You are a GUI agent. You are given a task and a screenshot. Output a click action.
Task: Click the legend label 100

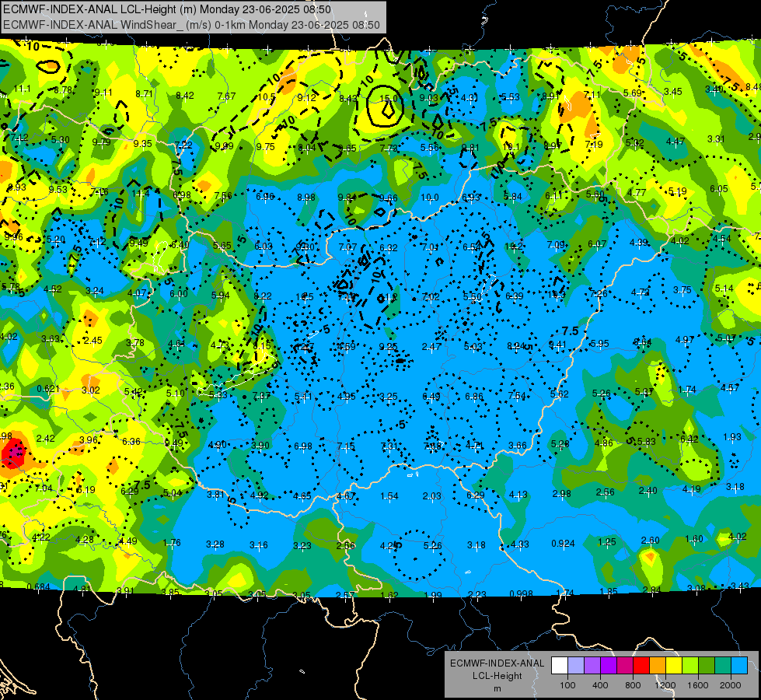click(x=568, y=685)
